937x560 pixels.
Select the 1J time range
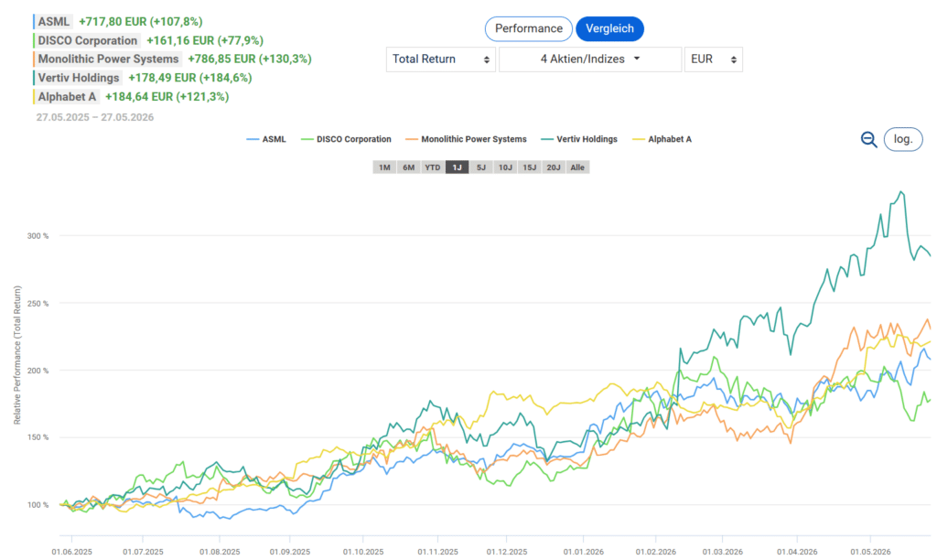[x=458, y=167]
